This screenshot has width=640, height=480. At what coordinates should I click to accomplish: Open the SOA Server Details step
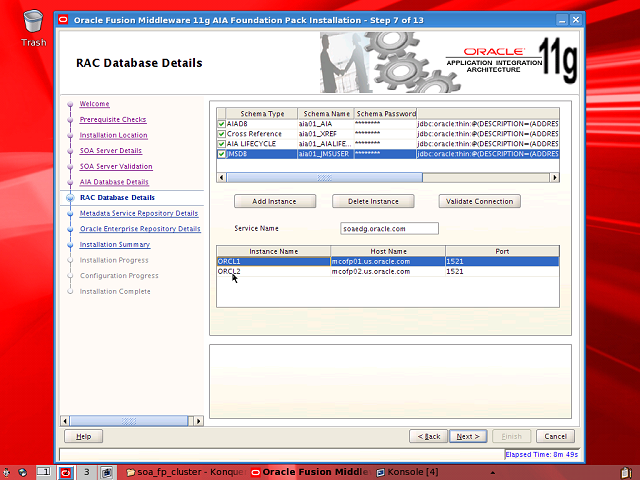tap(111, 151)
